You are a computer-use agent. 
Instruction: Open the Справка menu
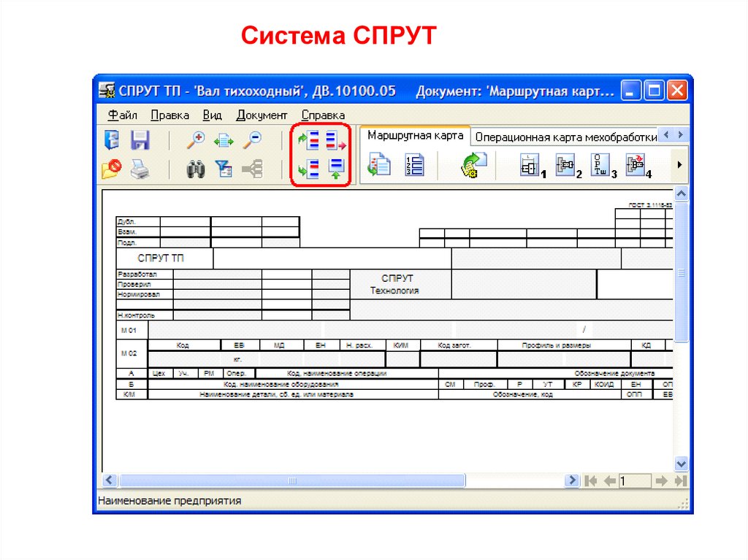tap(323, 115)
